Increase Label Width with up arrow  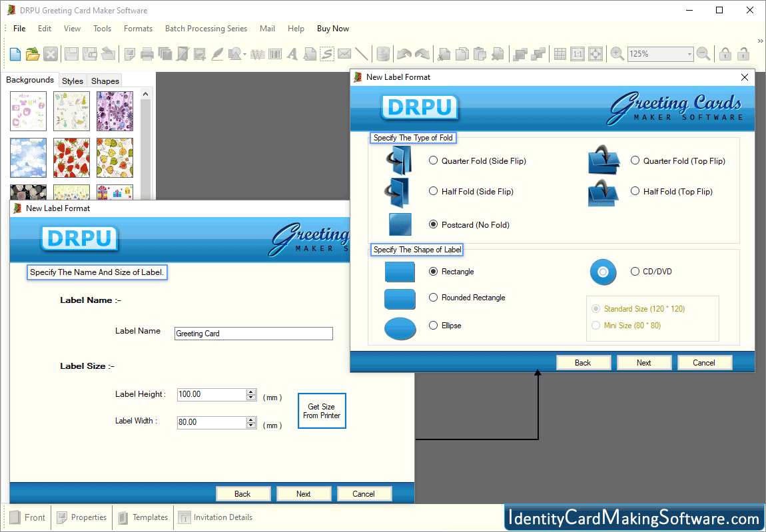click(x=251, y=419)
